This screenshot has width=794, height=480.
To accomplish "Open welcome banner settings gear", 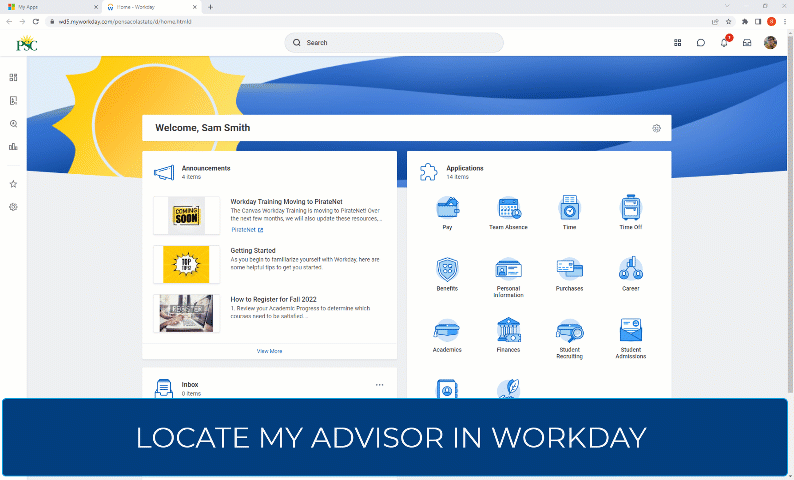I will (x=656, y=128).
